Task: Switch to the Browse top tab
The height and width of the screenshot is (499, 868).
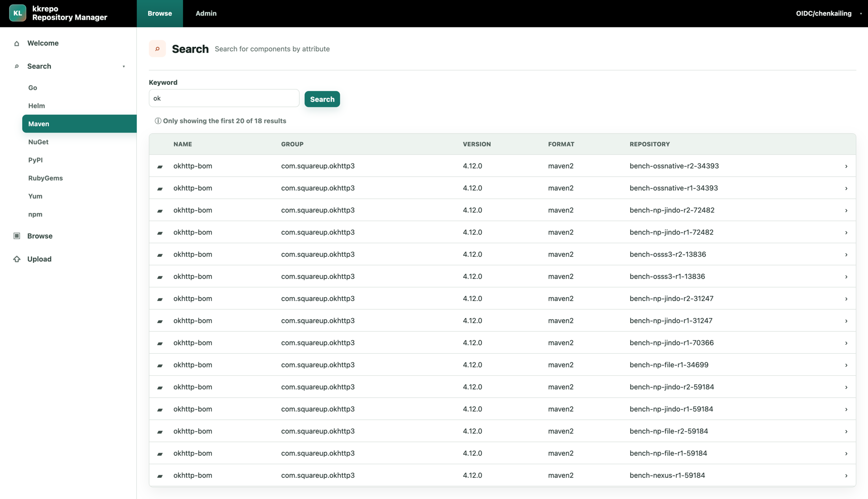Action: click(x=160, y=14)
